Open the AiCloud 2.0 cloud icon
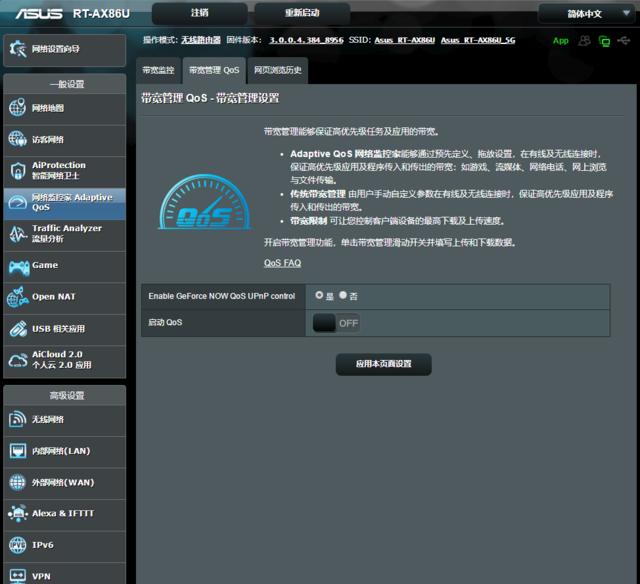The width and height of the screenshot is (640, 584). pyautogui.click(x=18, y=360)
